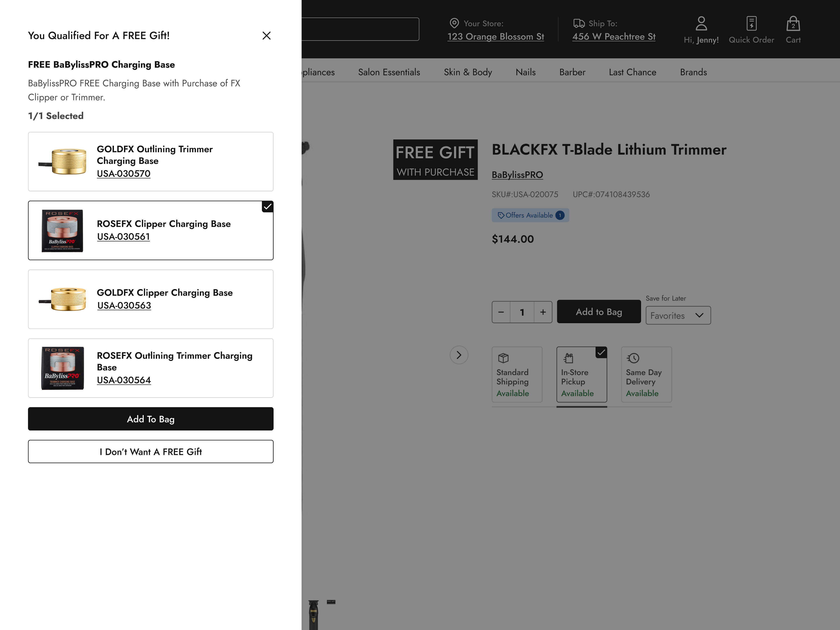Open the Last Chance menu

(x=633, y=72)
